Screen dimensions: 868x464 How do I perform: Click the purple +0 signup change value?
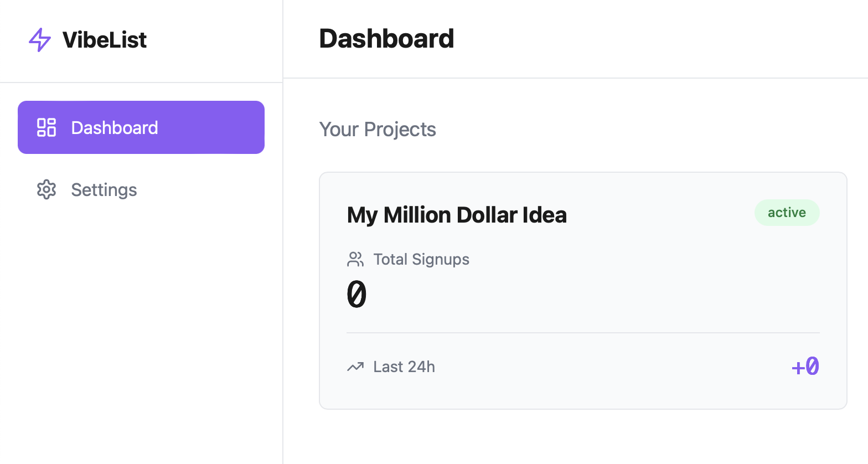click(x=805, y=367)
